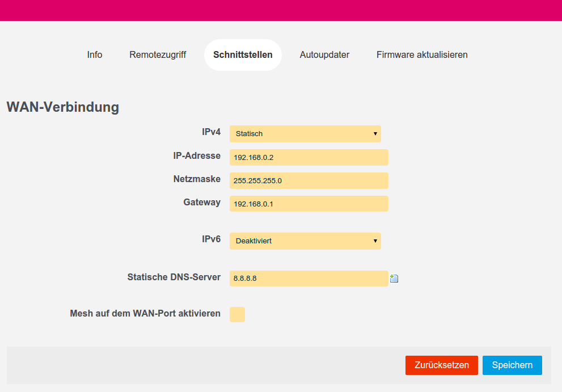Enable Mesh on the WAN port checkbox
This screenshot has width=562, height=392.
coord(237,314)
